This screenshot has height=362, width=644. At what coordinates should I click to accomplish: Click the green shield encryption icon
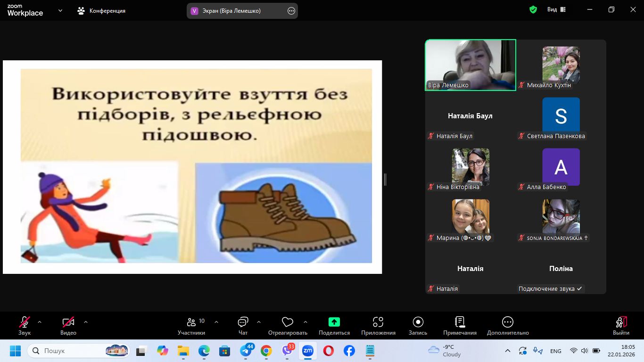click(533, 9)
